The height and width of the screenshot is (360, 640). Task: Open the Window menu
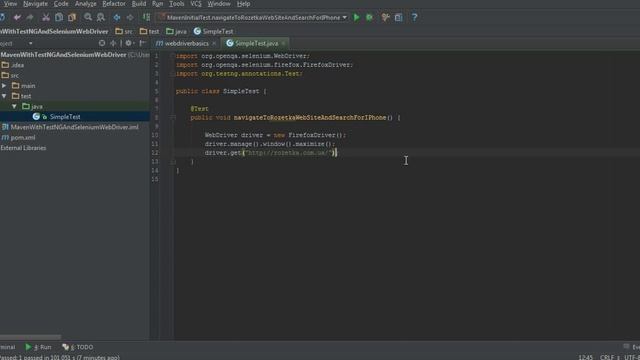pos(219,4)
